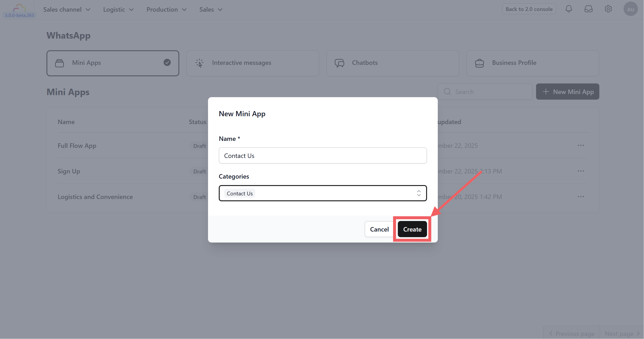Open the inbox tray icon

(x=589, y=9)
